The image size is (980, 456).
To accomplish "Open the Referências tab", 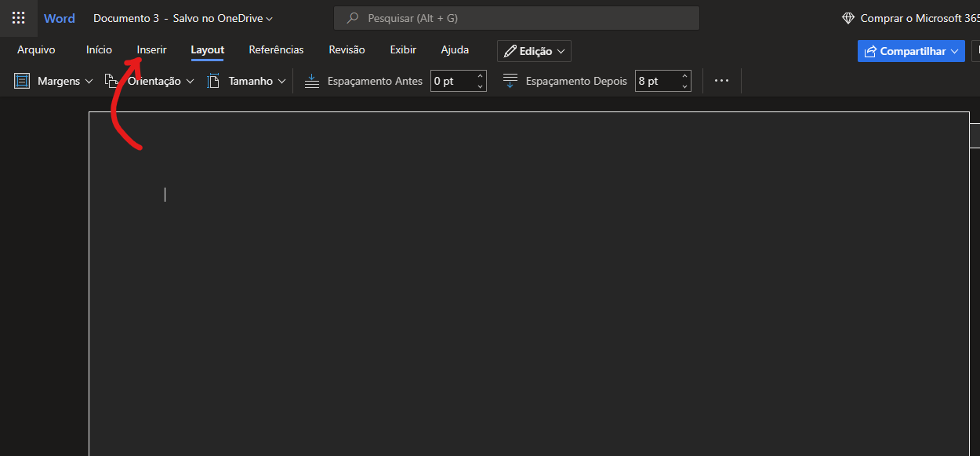I will [276, 49].
